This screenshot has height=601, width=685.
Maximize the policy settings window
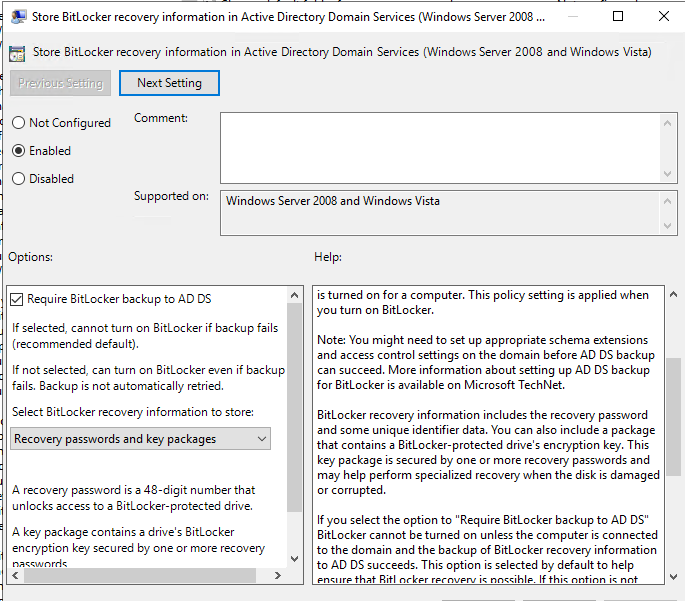618,17
